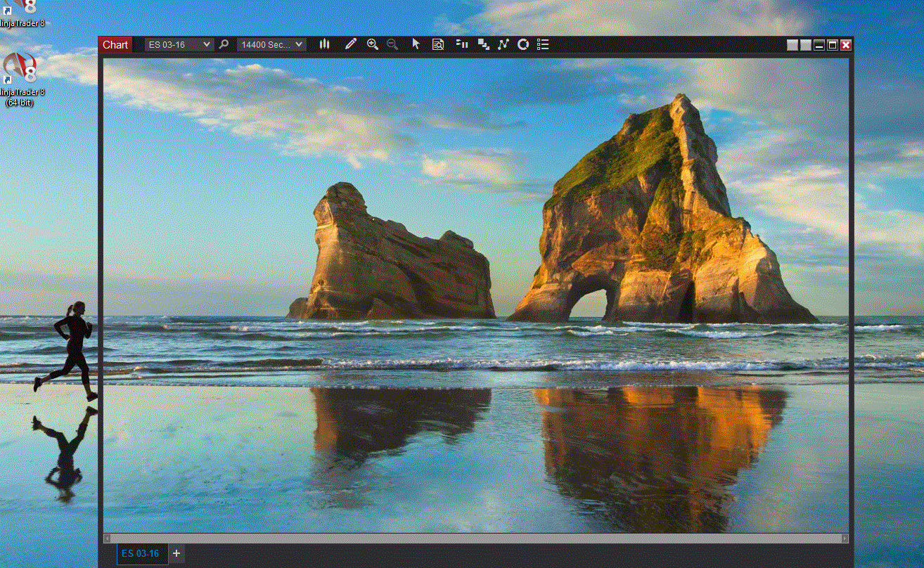Click the instrument search magnifier
The image size is (924, 568).
coord(224,44)
